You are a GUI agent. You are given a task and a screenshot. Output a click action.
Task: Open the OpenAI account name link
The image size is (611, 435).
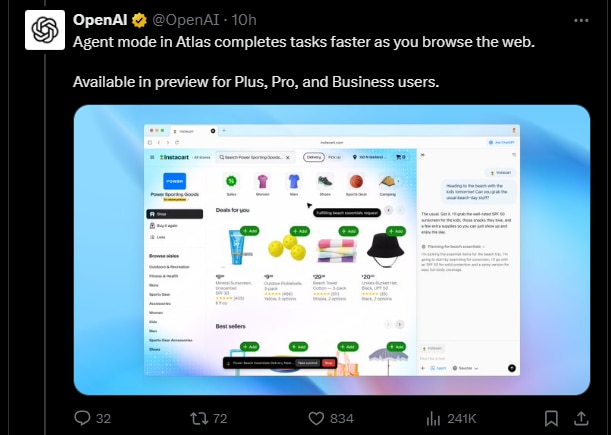click(100, 19)
